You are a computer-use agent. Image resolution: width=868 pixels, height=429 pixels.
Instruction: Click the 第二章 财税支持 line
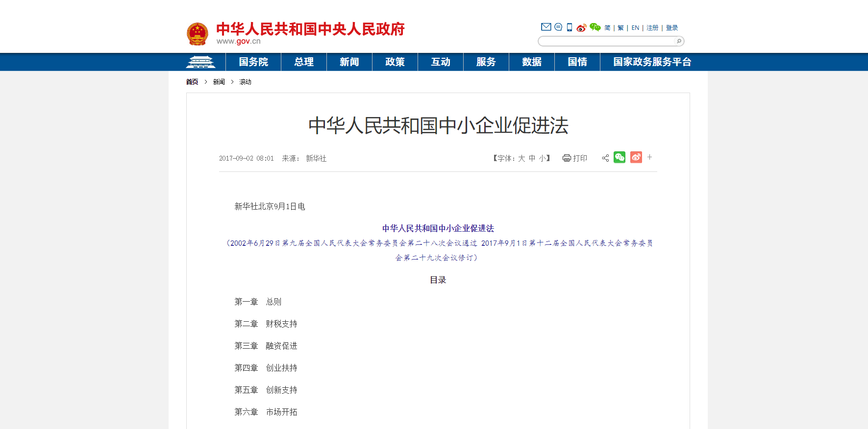coord(266,324)
